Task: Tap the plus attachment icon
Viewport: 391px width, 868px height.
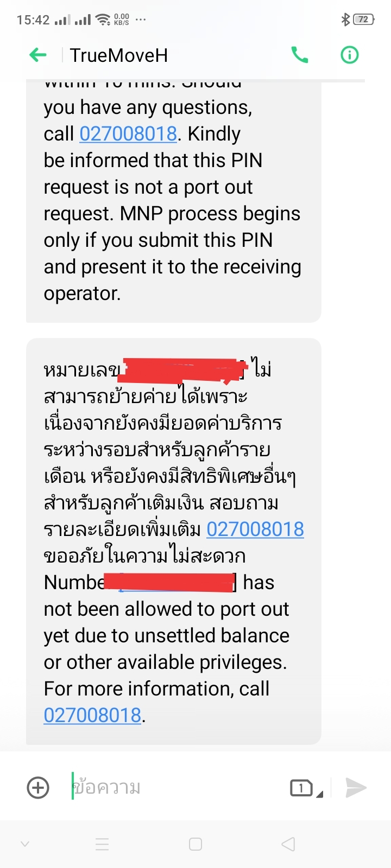Action: 38,788
